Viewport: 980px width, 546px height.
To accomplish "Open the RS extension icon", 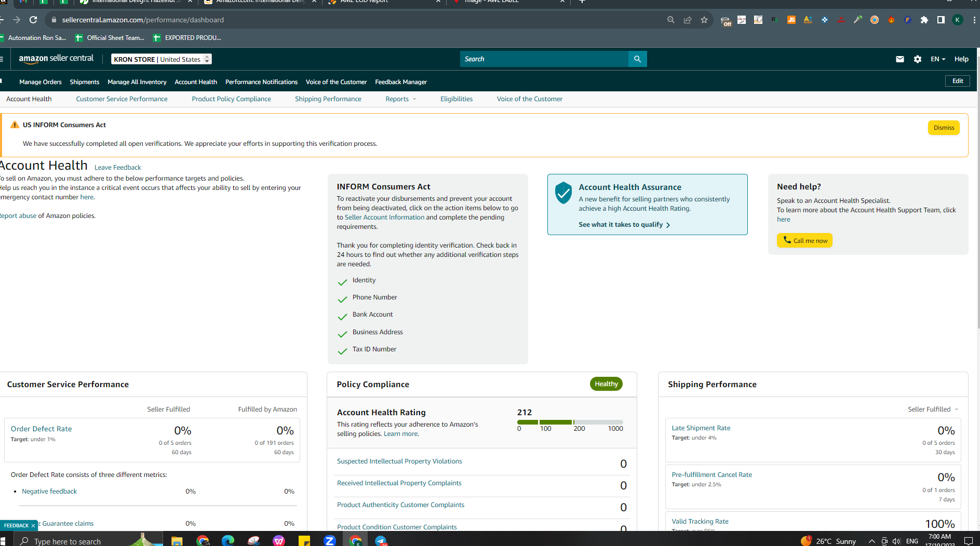I will 775,20.
